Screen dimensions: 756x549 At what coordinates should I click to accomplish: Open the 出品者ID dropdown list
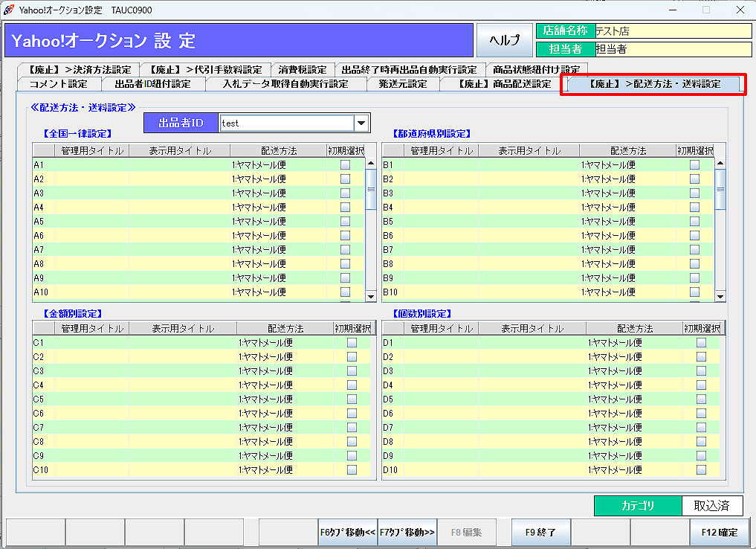tap(361, 123)
